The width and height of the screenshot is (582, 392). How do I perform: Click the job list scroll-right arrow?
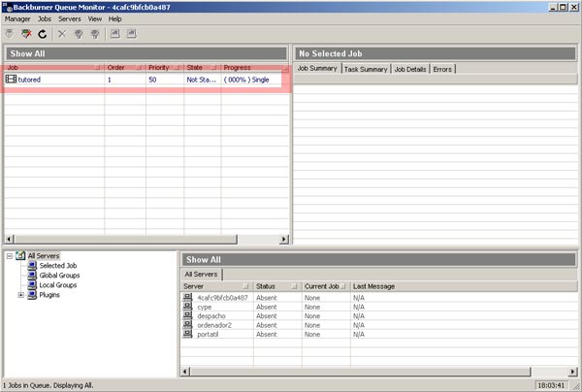pyautogui.click(x=284, y=239)
